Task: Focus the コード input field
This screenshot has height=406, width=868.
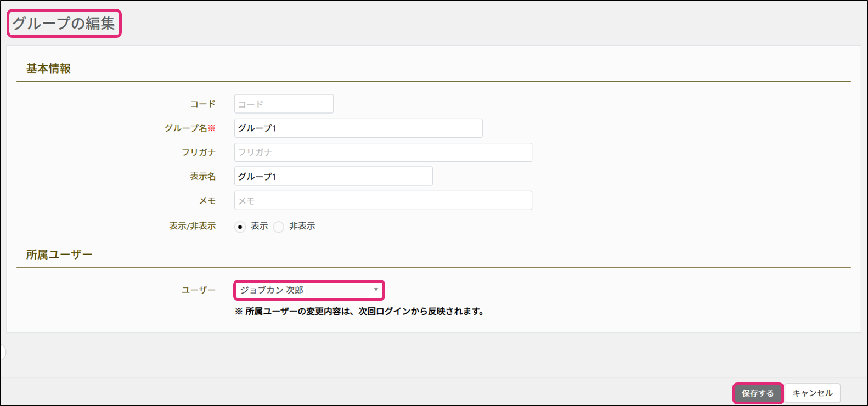Action: pyautogui.click(x=284, y=104)
